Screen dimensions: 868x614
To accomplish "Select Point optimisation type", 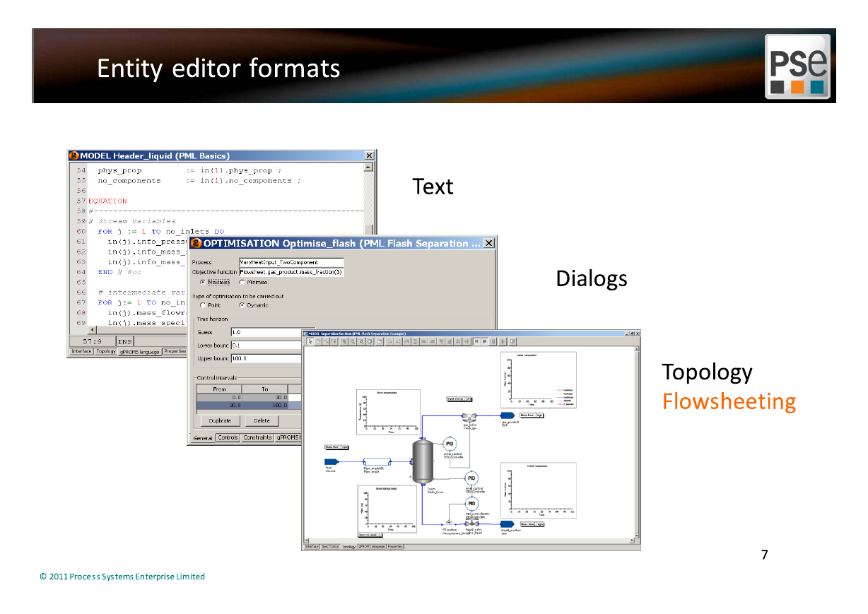I will tap(203, 305).
